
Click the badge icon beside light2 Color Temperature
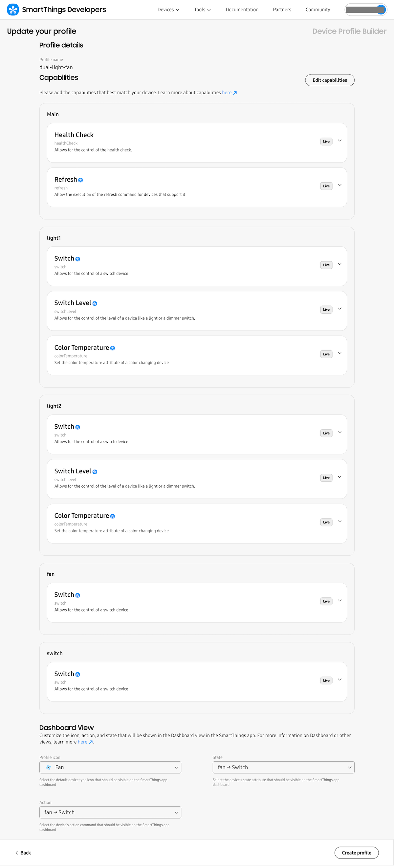pos(113,516)
